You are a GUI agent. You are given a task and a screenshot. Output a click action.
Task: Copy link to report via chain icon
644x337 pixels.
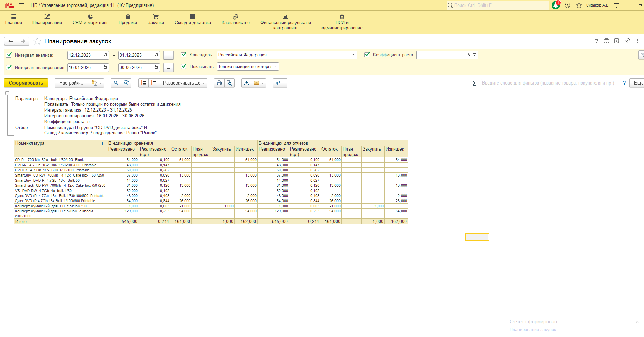tap(627, 41)
